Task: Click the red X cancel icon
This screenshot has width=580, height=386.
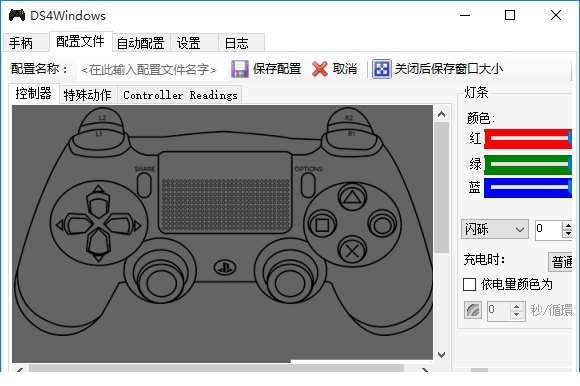Action: 320,69
